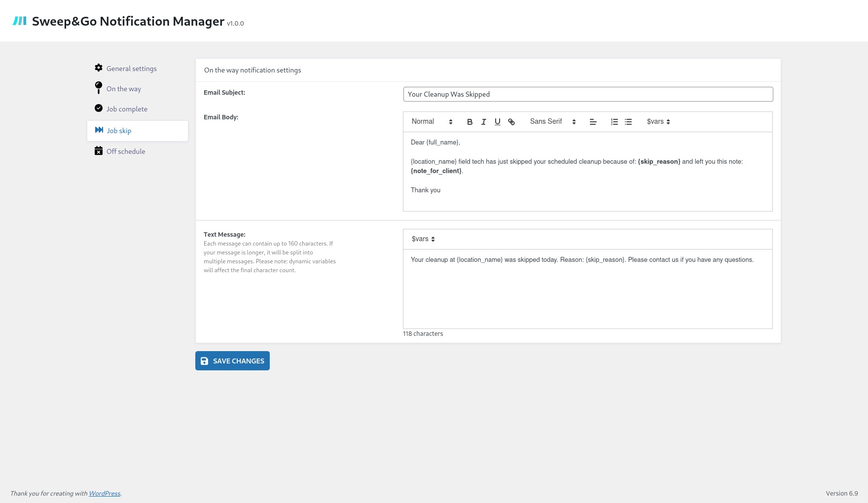The image size is (868, 503).
Task: Open the Normal heading style dropdown
Action: pos(432,122)
